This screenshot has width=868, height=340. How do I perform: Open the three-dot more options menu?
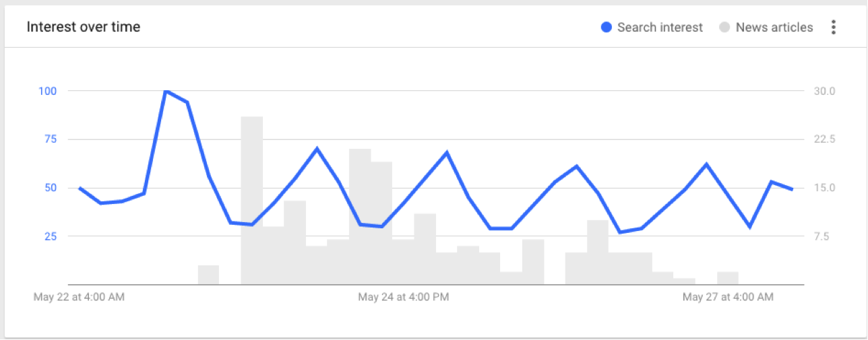[x=834, y=28]
